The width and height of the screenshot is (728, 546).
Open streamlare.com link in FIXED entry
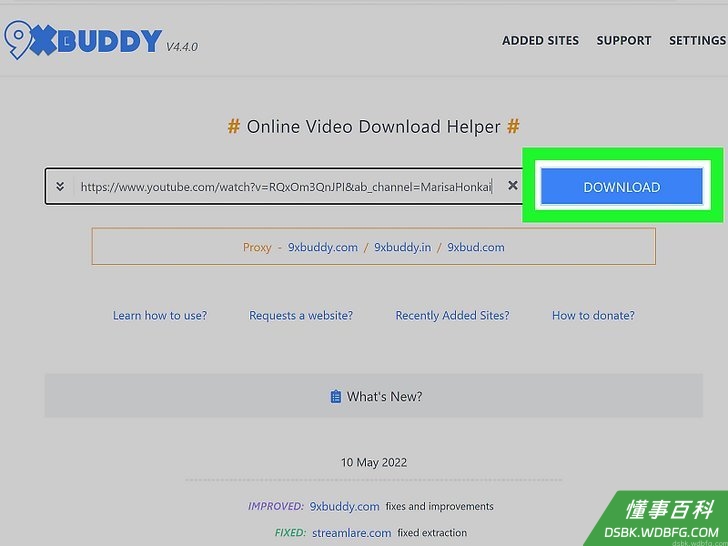[351, 533]
